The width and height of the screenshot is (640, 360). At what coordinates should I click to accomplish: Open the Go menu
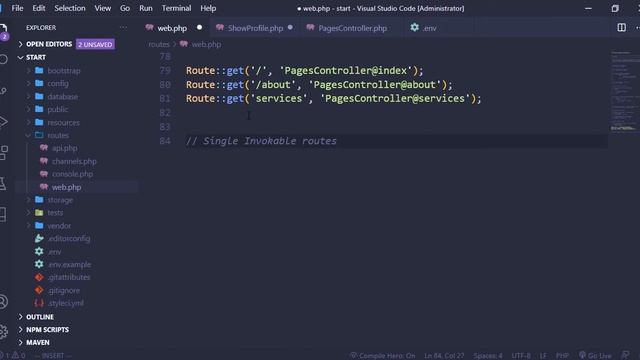[x=125, y=8]
